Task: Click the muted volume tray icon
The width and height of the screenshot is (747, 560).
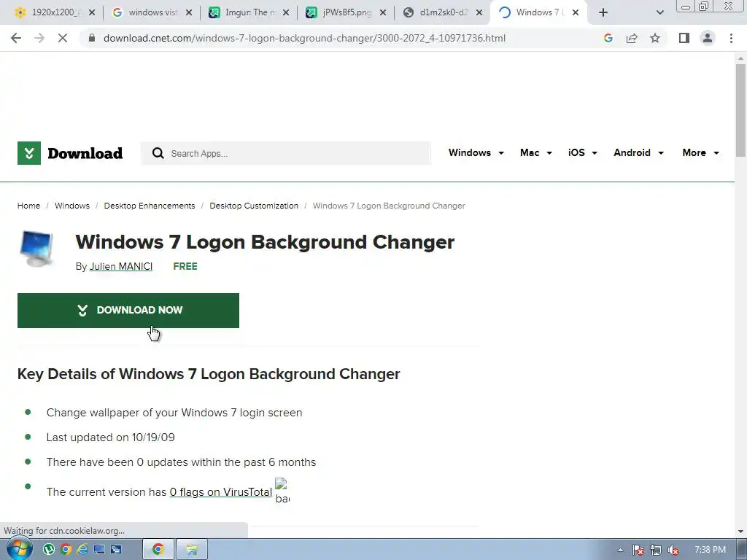Action: pos(673,550)
